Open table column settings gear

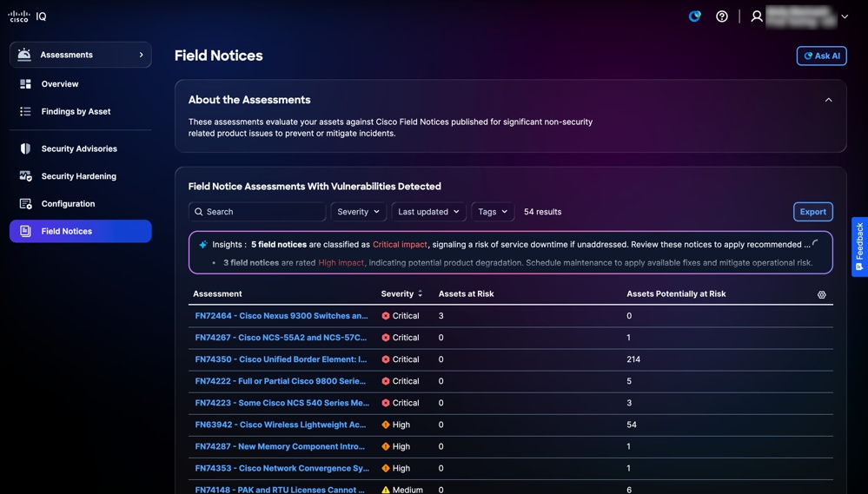pos(821,295)
